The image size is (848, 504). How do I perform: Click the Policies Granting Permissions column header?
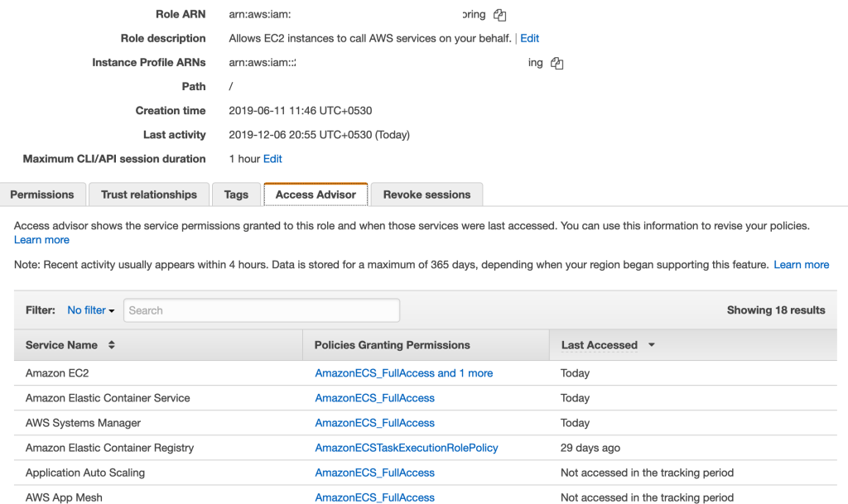[x=392, y=345]
